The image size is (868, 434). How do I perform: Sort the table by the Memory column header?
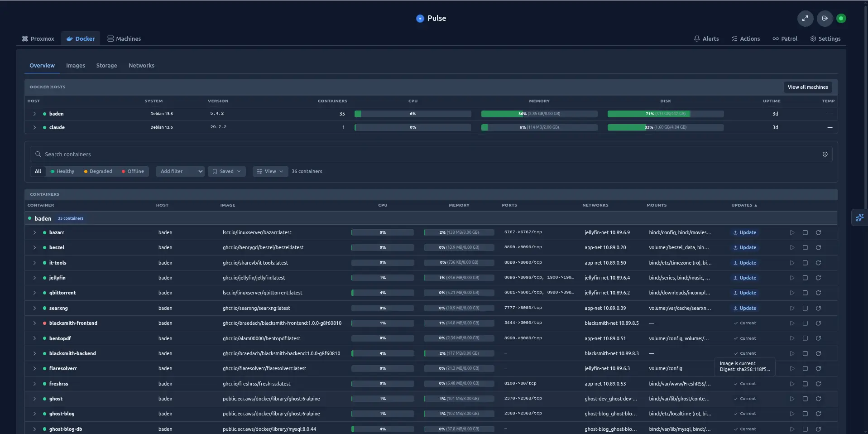coord(459,206)
